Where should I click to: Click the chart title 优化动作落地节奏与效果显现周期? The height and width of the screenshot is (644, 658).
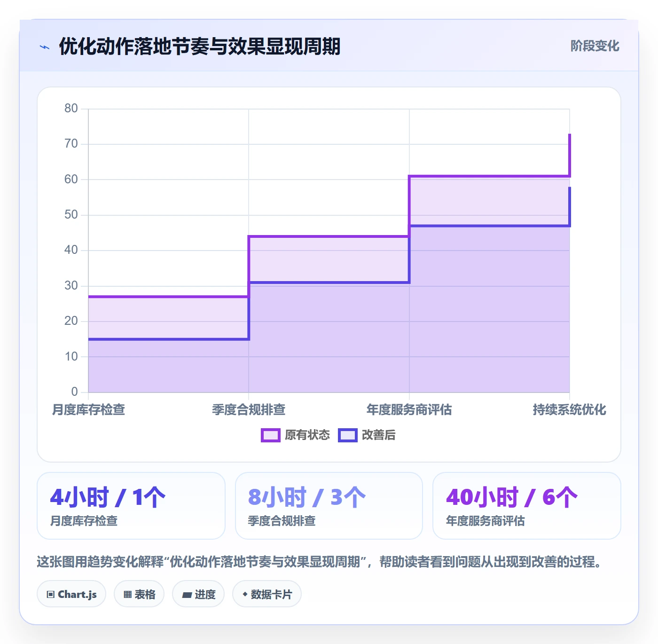(x=199, y=47)
